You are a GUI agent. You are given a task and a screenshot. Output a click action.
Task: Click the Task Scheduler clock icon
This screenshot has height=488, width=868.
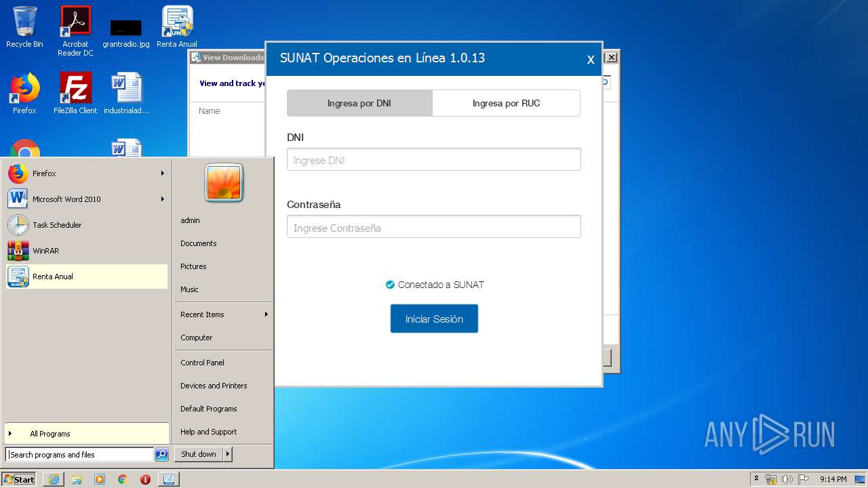pyautogui.click(x=18, y=225)
